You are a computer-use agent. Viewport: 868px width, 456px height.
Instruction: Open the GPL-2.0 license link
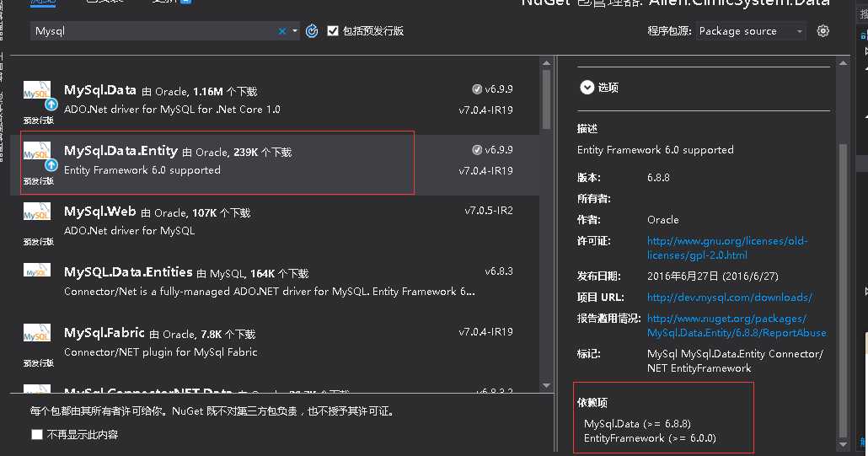[x=727, y=248]
